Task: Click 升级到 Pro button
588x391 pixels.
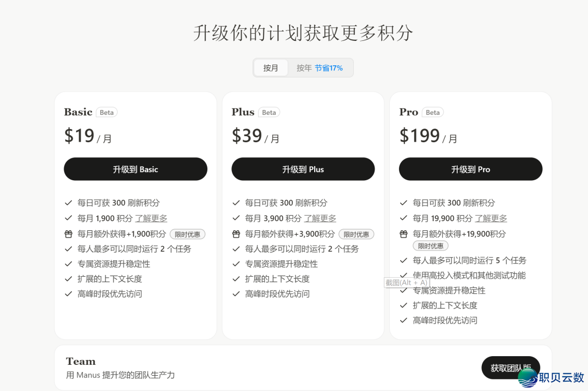Action: (470, 169)
